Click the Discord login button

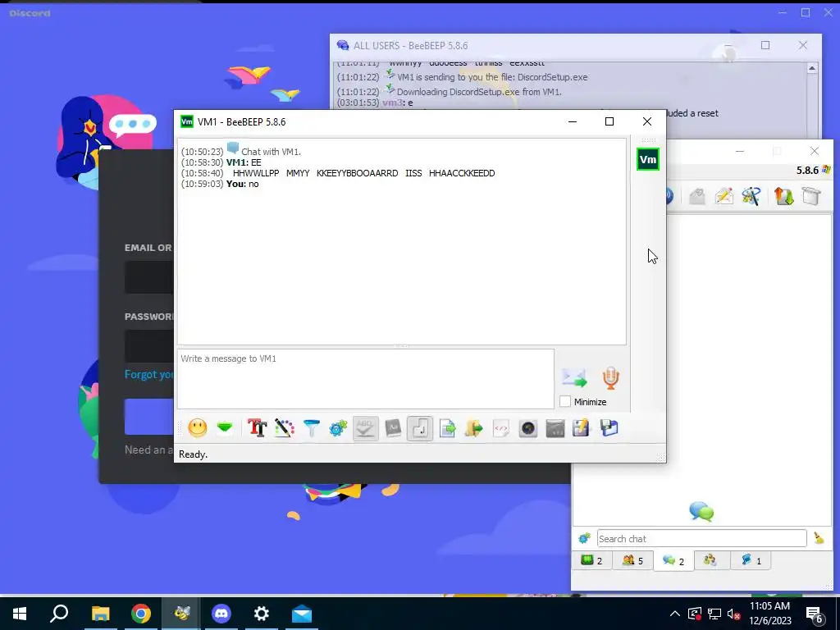pos(149,417)
